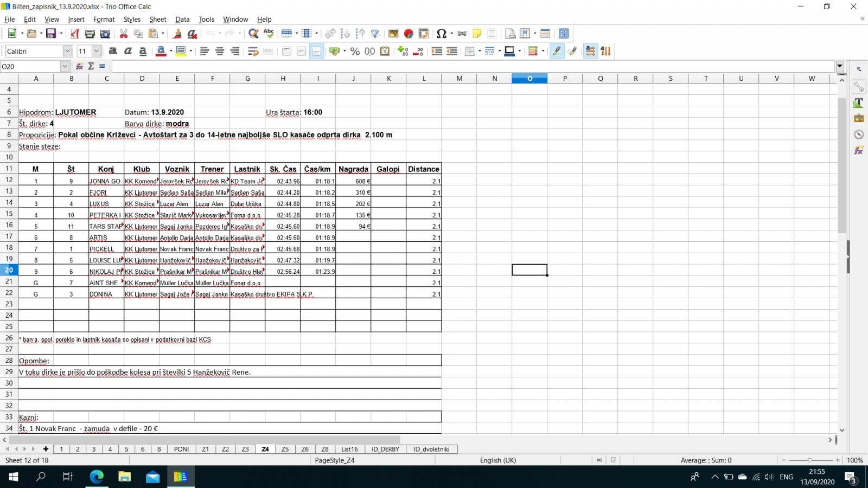This screenshot has height=488, width=868.
Task: Click the add new sheet plus button
Action: [46, 449]
